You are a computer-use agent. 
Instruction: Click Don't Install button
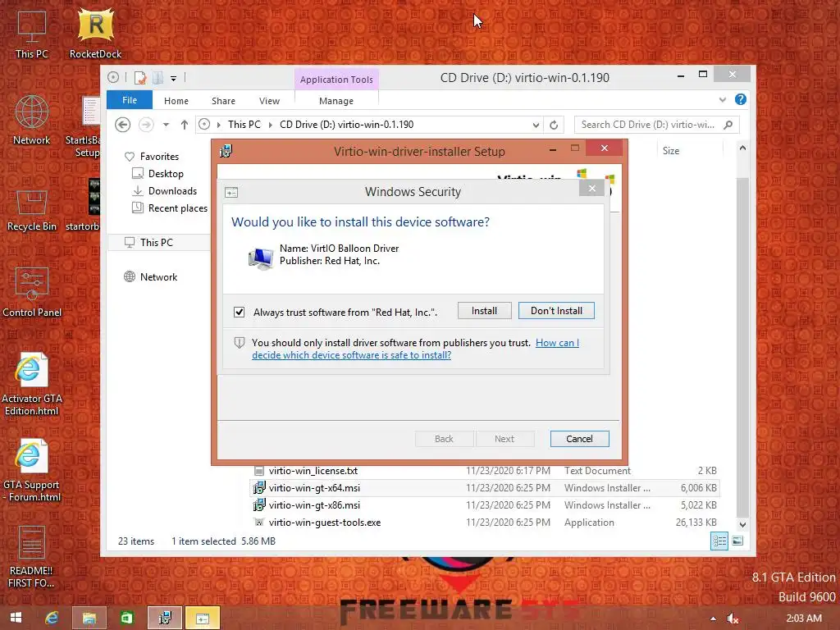556,311
